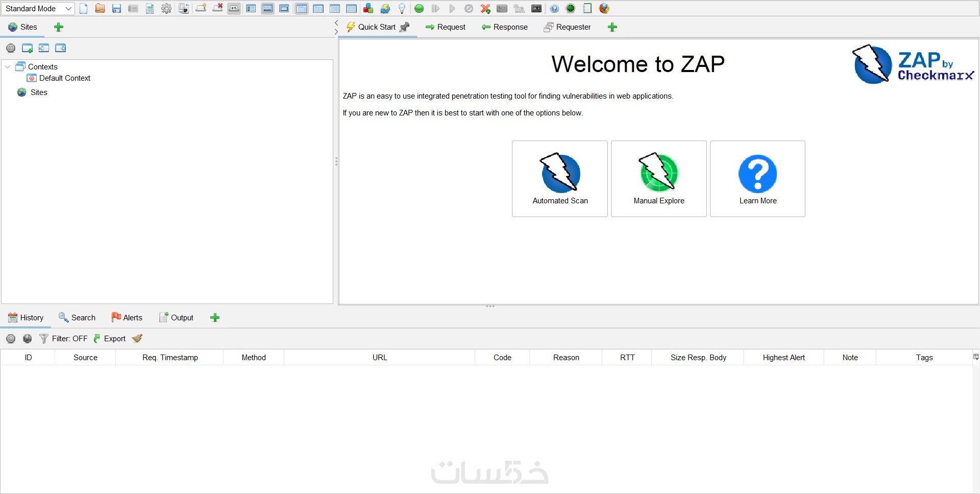Viewport: 980px width, 494px height.
Task: Start an Automated Scan
Action: [560, 179]
